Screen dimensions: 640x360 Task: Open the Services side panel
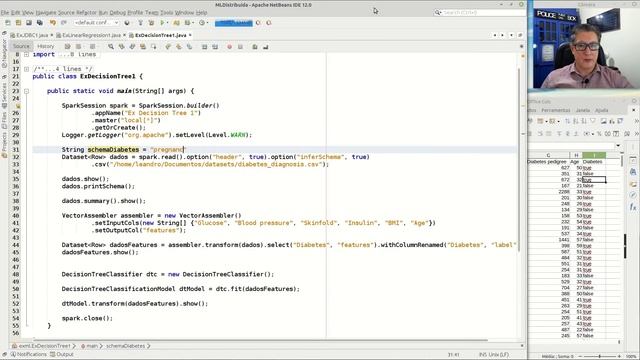pyautogui.click(x=4, y=95)
